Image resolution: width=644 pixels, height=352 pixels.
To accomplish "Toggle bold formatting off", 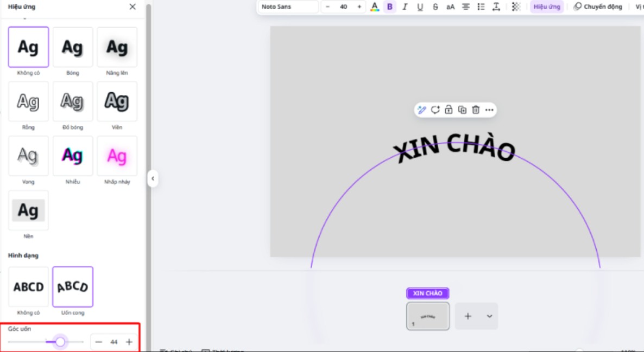I will click(x=389, y=7).
